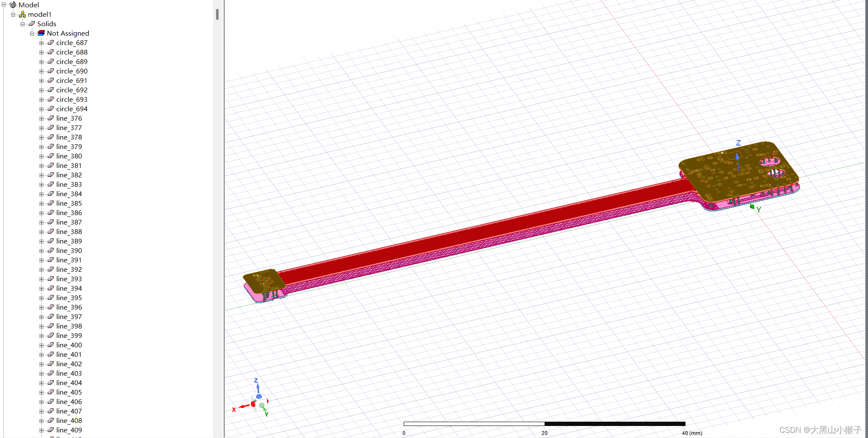Select the line_393 object
The width and height of the screenshot is (868, 438).
[69, 279]
